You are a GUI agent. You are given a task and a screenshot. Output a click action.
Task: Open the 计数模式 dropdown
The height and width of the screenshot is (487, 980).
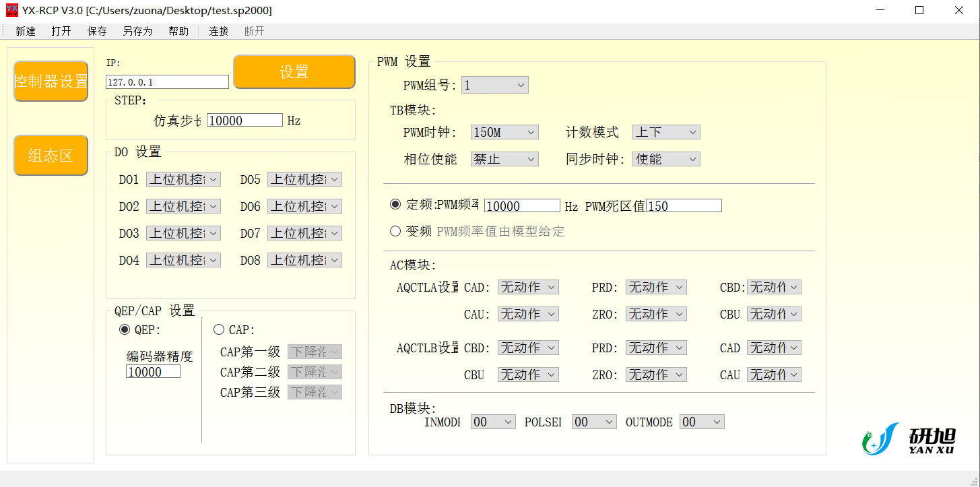tap(666, 132)
